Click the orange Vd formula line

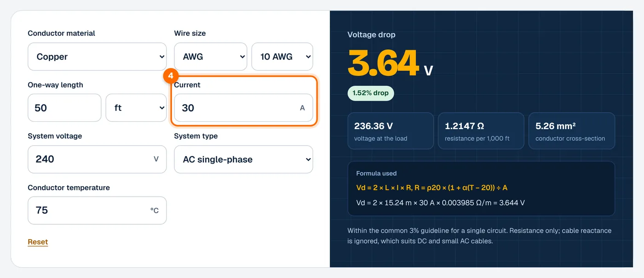pyautogui.click(x=432, y=187)
